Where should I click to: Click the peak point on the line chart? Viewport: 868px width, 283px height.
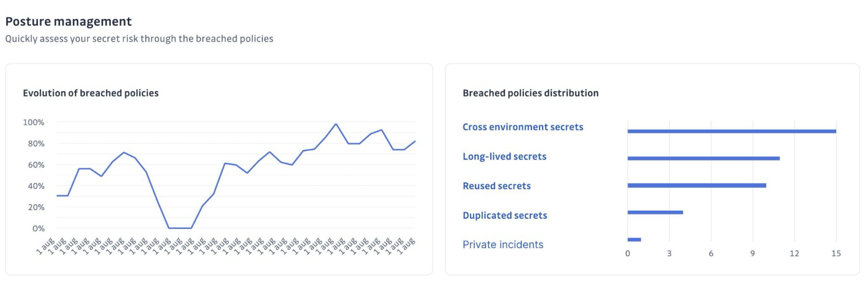[x=336, y=124]
